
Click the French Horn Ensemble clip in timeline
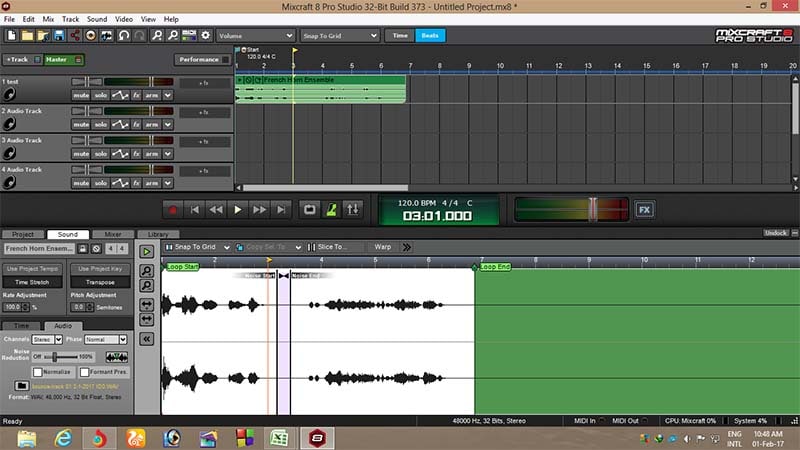click(x=320, y=89)
